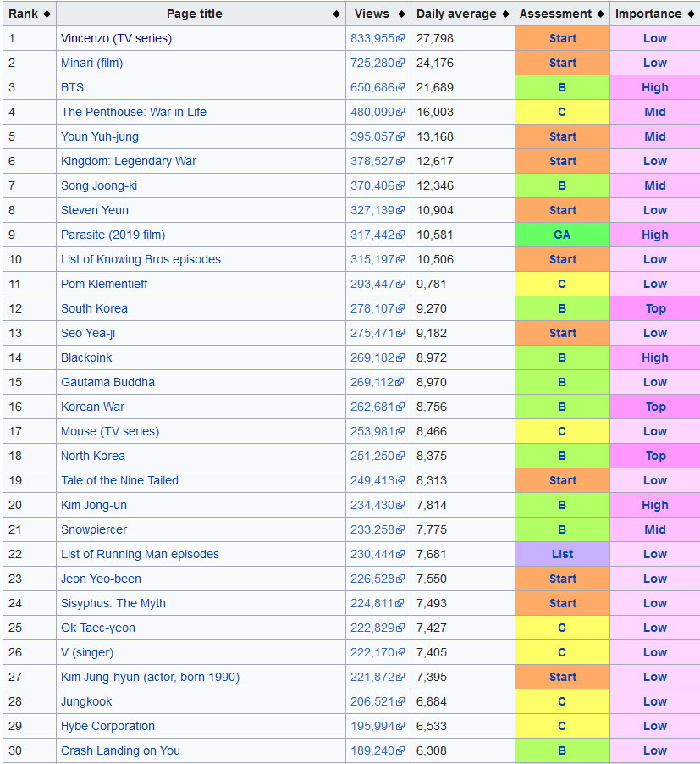Open views count 206,521 for Jungkook
The image size is (700, 764).
(372, 701)
